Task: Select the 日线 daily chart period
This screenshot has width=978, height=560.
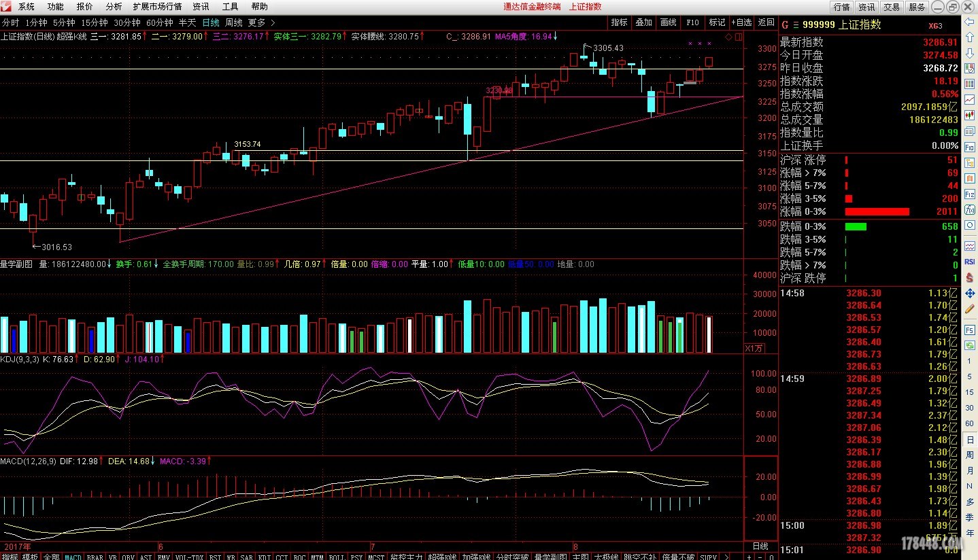Action: pyautogui.click(x=211, y=22)
